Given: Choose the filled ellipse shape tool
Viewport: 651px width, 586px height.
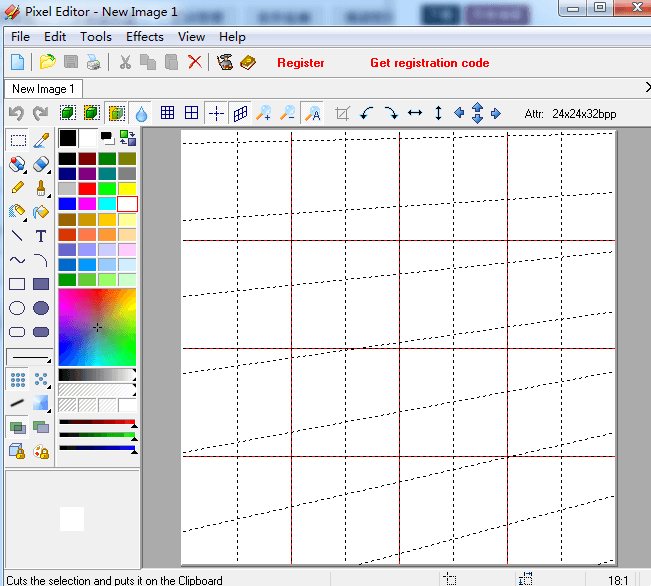Looking at the screenshot, I should 41,308.
